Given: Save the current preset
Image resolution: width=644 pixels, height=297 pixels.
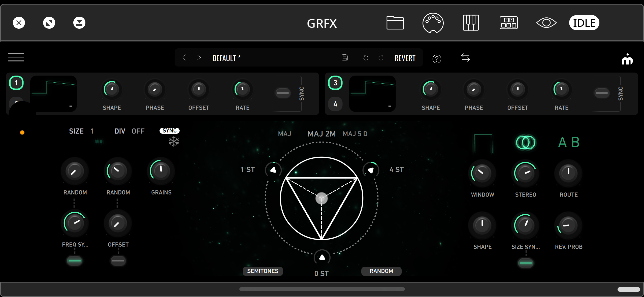Looking at the screenshot, I should click(x=345, y=58).
